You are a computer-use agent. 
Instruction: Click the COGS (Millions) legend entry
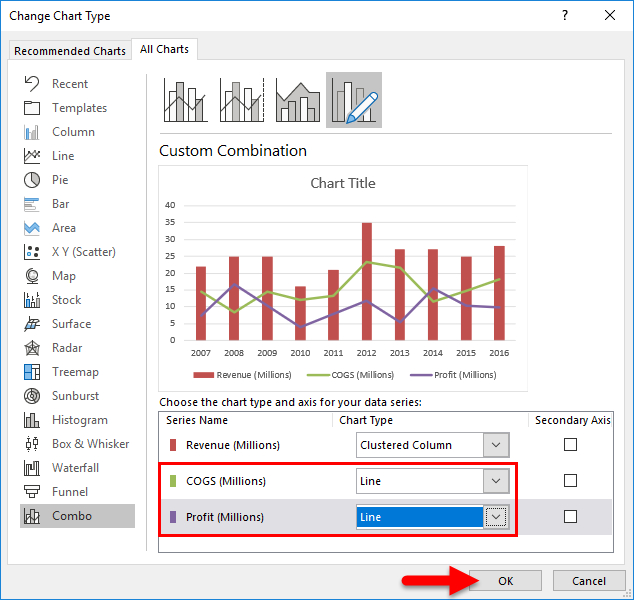[x=350, y=375]
